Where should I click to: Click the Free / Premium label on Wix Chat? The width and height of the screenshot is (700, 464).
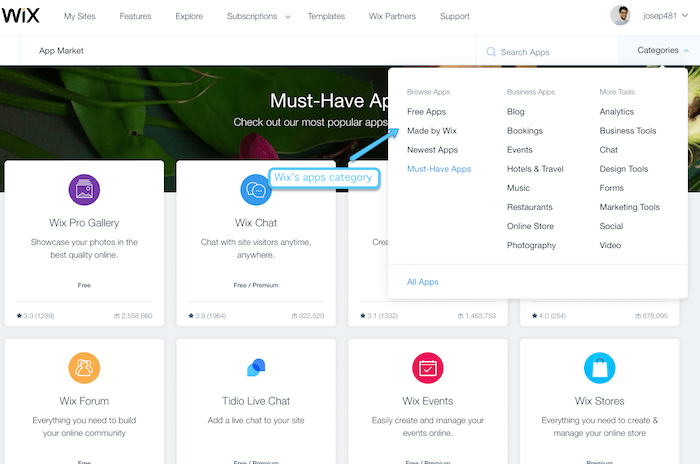[256, 285]
